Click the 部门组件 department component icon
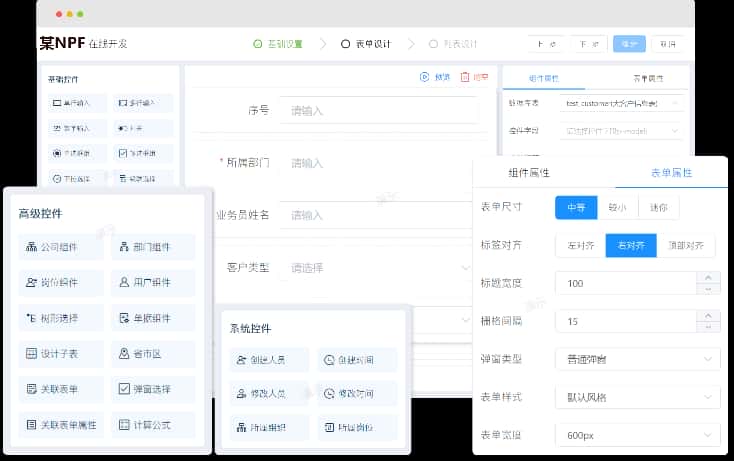734x461 pixels. tap(122, 247)
